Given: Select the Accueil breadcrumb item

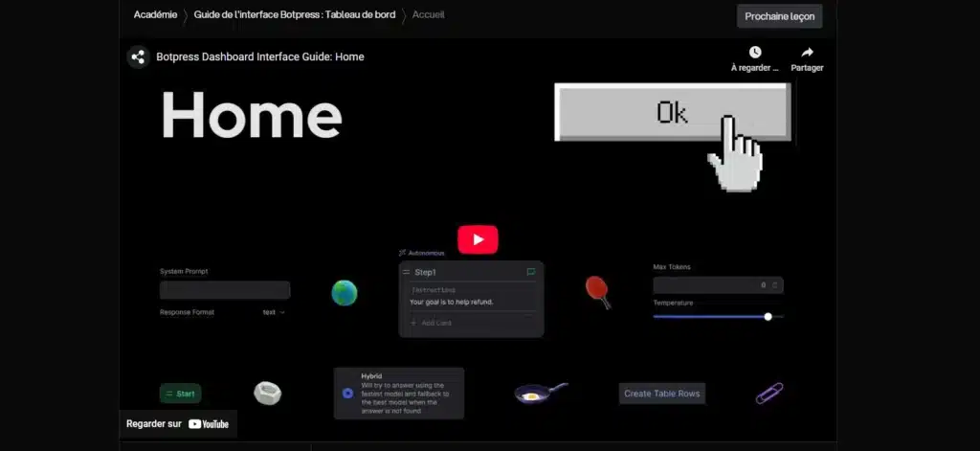Looking at the screenshot, I should coord(428,14).
